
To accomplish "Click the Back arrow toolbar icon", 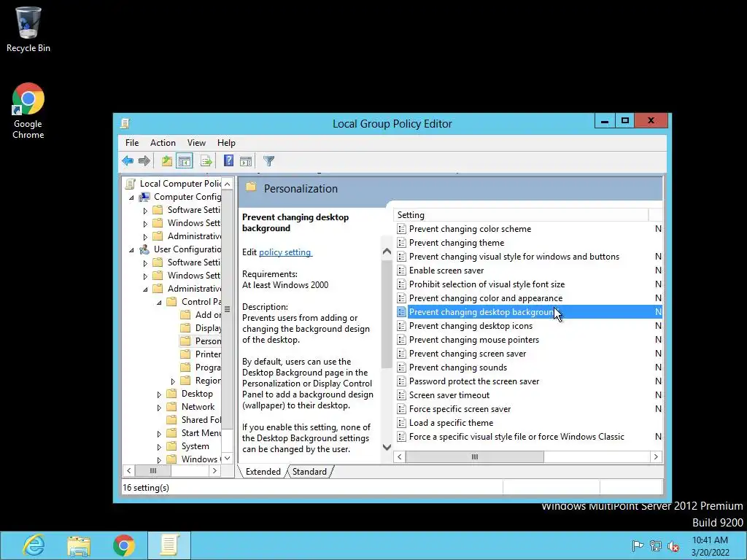I will 127,161.
